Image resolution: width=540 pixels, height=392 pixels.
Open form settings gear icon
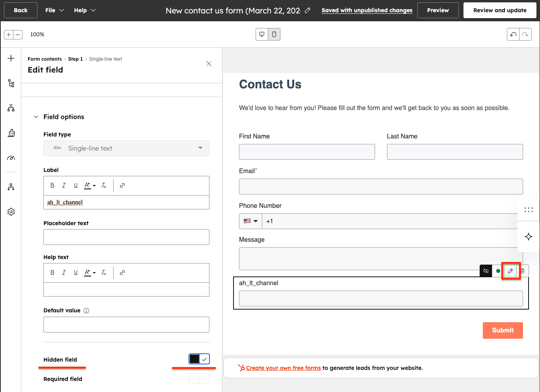click(x=11, y=212)
